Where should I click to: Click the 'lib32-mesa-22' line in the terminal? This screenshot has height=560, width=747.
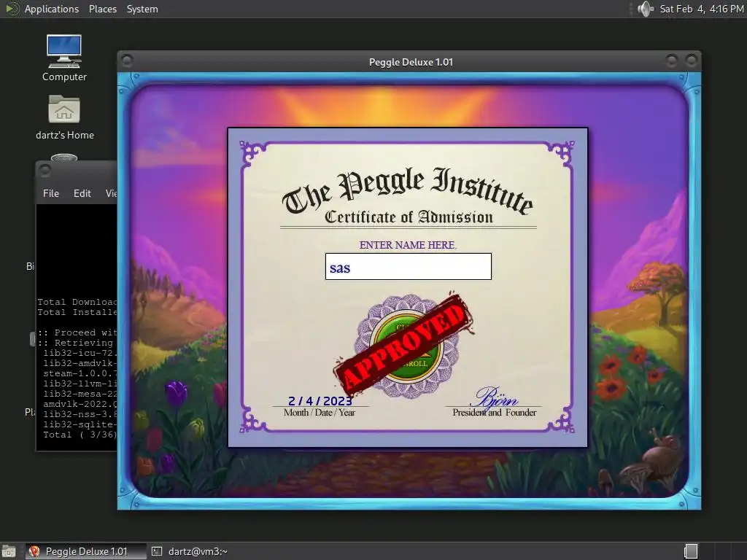80,394
